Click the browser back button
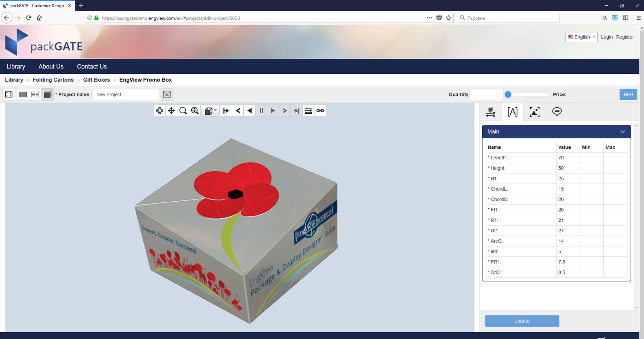 coord(7,18)
